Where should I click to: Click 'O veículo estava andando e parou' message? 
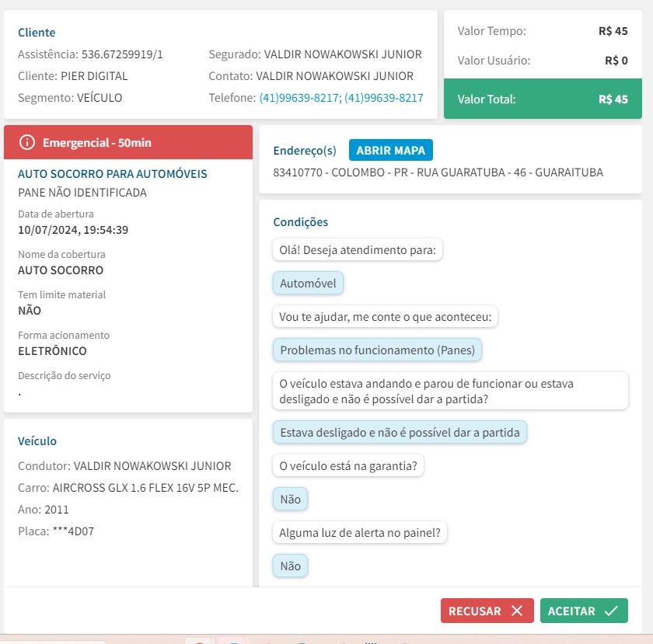[450, 391]
